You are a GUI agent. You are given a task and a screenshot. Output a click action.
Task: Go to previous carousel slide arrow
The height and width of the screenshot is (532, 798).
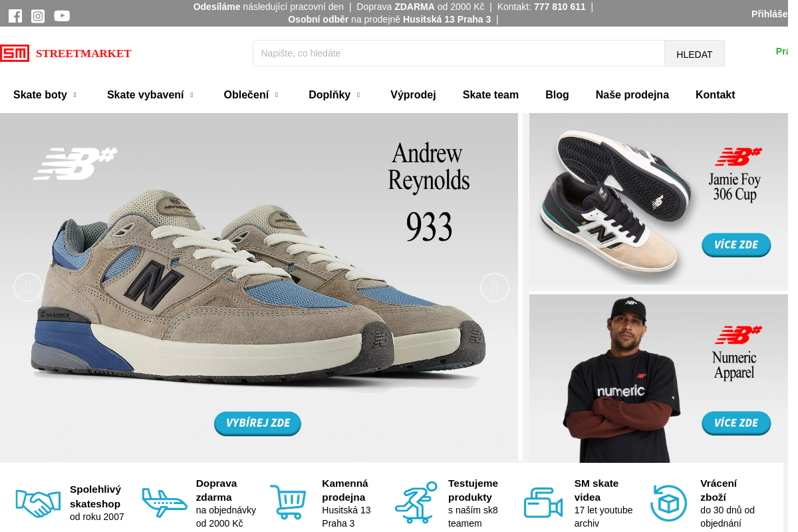click(28, 287)
